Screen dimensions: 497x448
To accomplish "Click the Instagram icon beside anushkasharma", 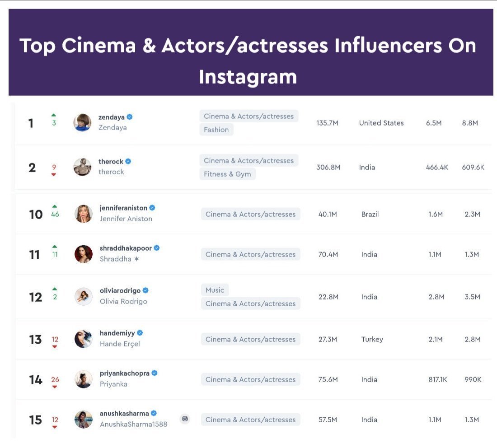I will [x=185, y=419].
